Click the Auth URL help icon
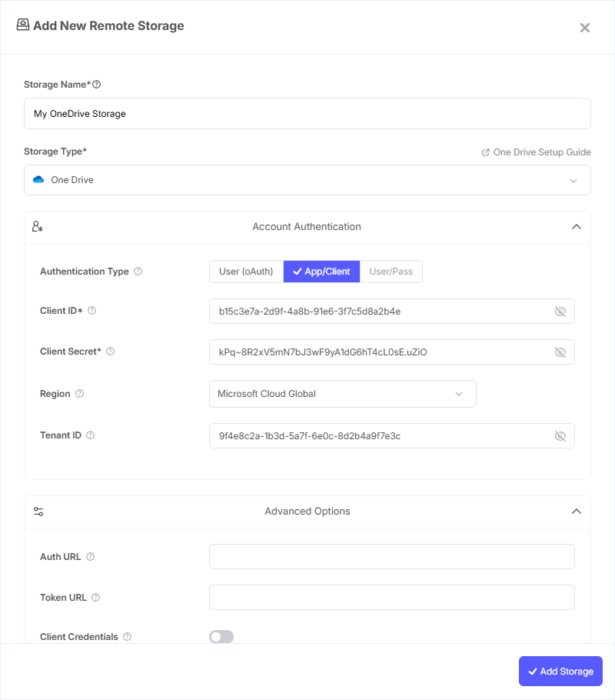 91,557
